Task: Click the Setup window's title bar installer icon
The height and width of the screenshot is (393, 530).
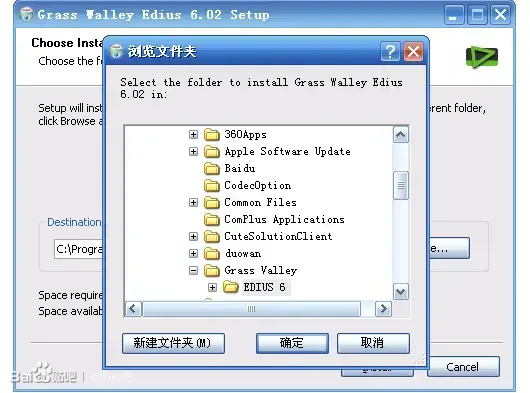Action: tap(26, 15)
